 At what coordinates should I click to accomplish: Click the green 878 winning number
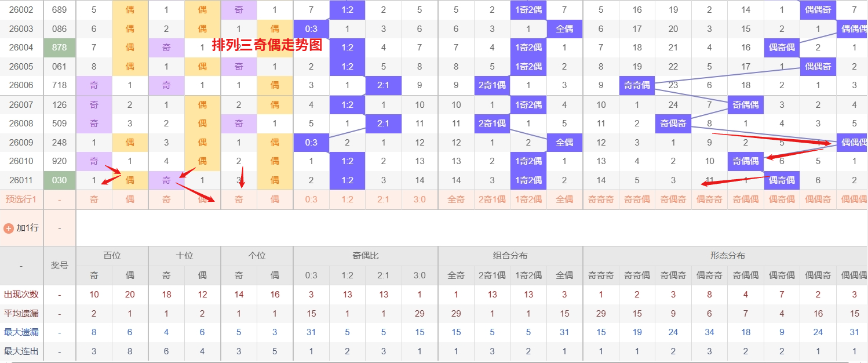(59, 48)
